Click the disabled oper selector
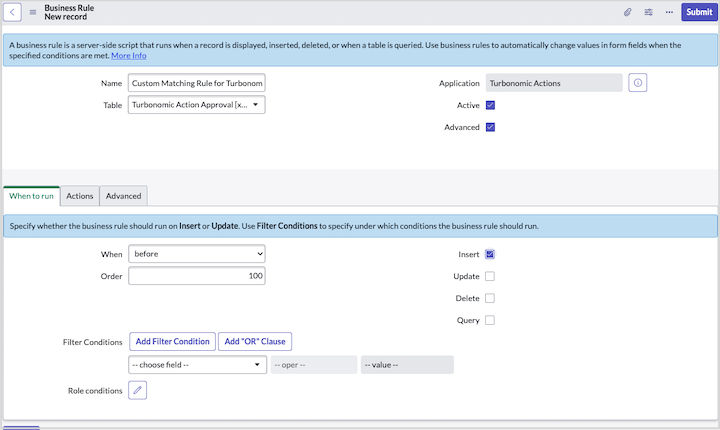The height and width of the screenshot is (430, 720). click(314, 365)
